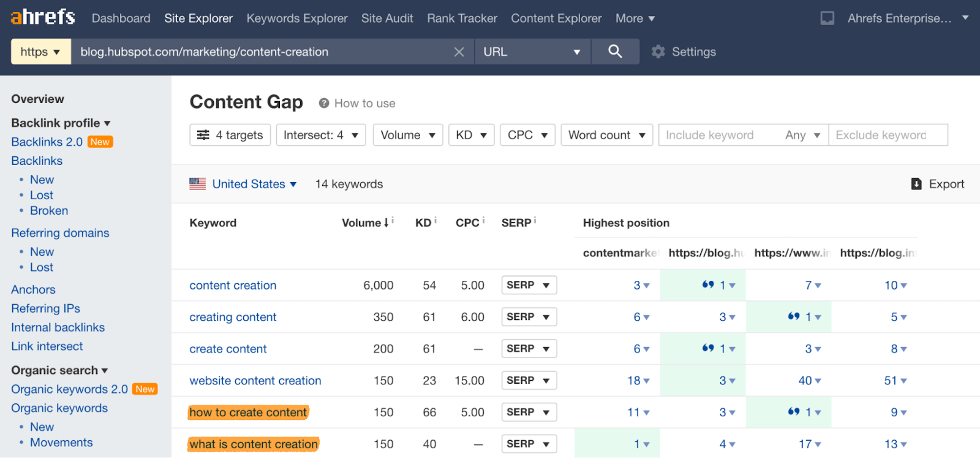The height and width of the screenshot is (458, 980).
Task: Click the magnifying glass search button
Action: 615,52
